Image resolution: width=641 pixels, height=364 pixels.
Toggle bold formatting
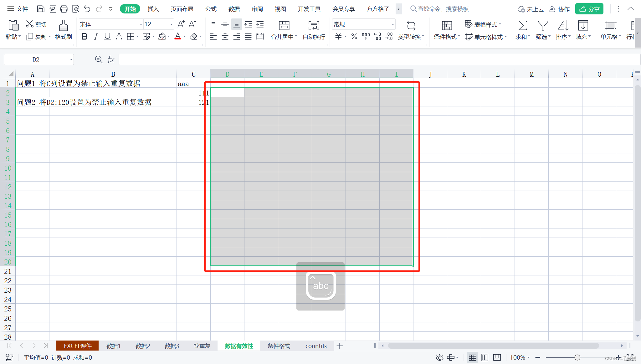pyautogui.click(x=84, y=37)
